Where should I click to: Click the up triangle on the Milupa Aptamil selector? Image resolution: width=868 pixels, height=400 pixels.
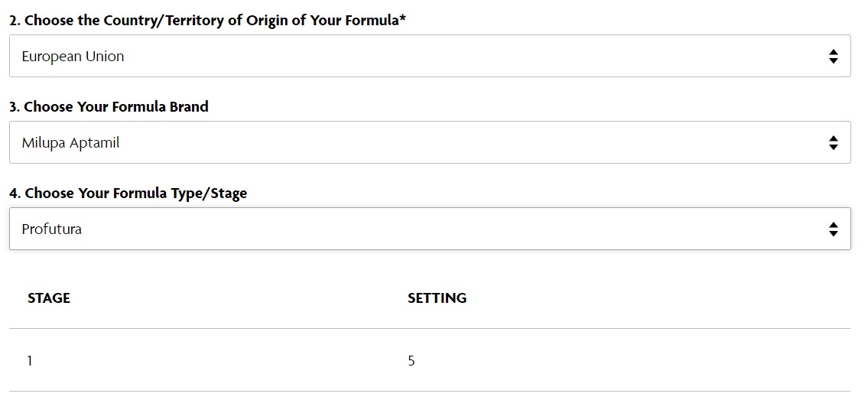(833, 139)
